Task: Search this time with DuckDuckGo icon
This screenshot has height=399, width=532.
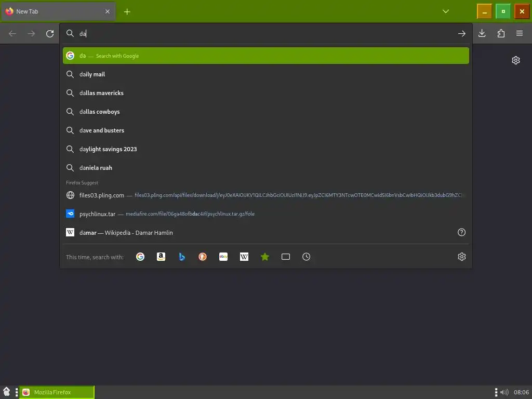Action: pyautogui.click(x=203, y=257)
